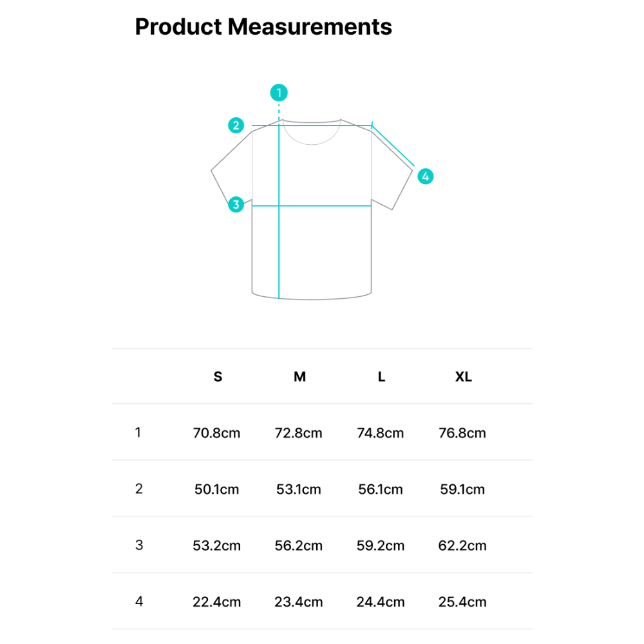Click the t-shirt diagram illustration
Screen dimensions: 644x644
[311, 209]
